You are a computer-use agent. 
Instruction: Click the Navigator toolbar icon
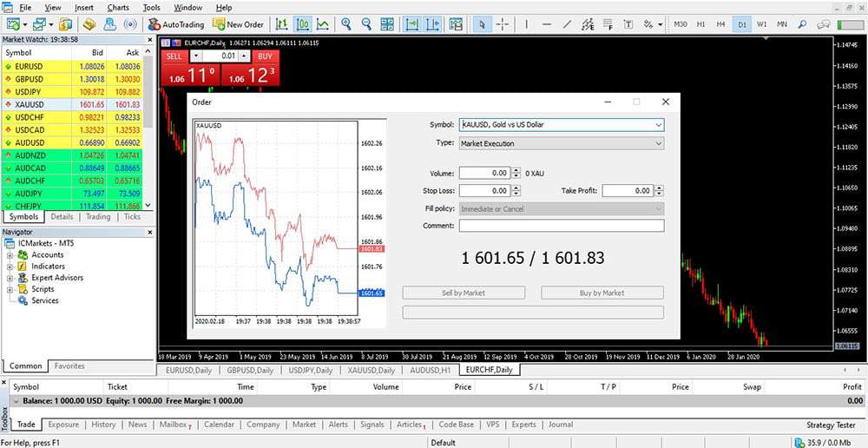[110, 24]
